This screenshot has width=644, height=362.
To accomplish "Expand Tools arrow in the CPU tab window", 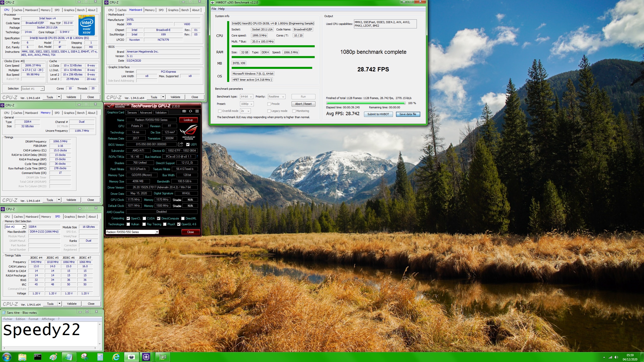I will click(59, 97).
